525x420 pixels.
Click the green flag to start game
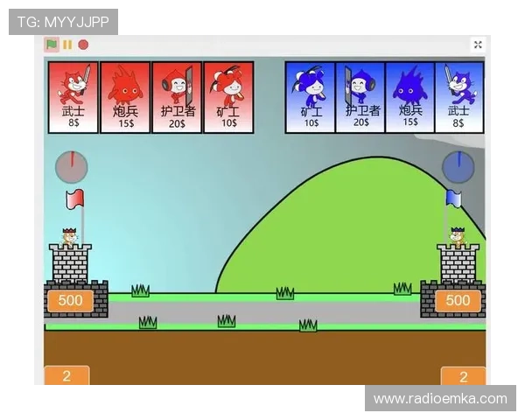[52, 45]
